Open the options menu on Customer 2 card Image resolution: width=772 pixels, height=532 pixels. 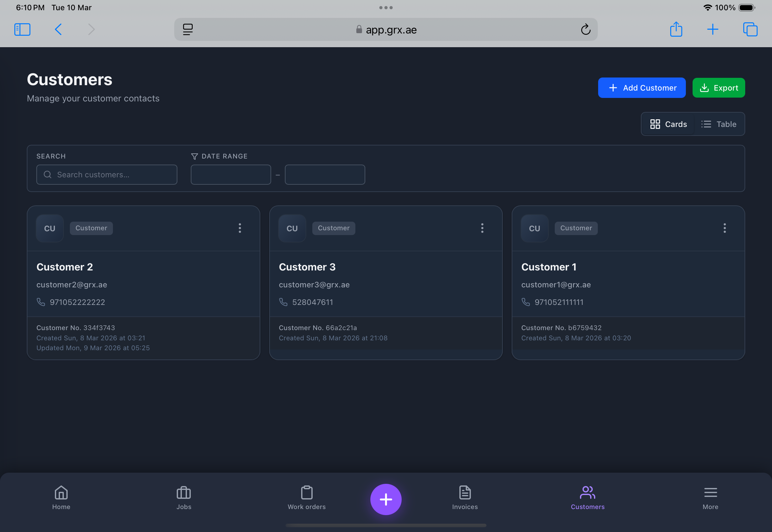240,228
